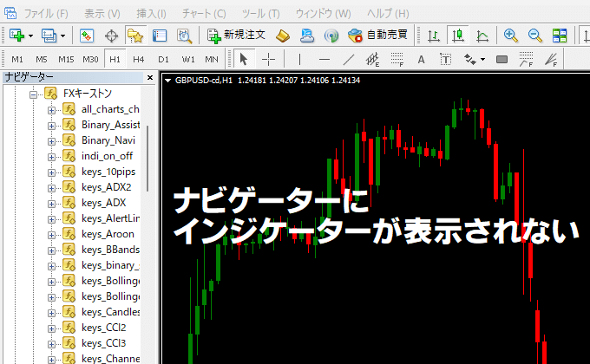Select keys_ADX2 indicator
Image resolution: width=590 pixels, height=364 pixels.
point(106,187)
